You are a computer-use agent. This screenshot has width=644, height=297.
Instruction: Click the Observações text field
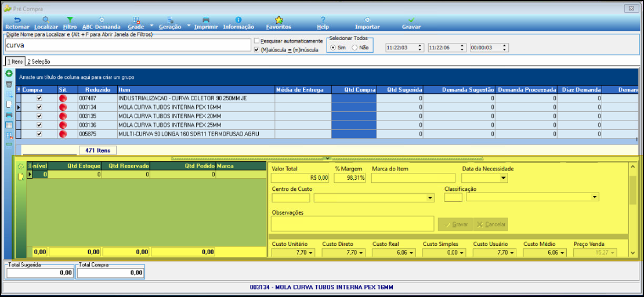(352, 223)
